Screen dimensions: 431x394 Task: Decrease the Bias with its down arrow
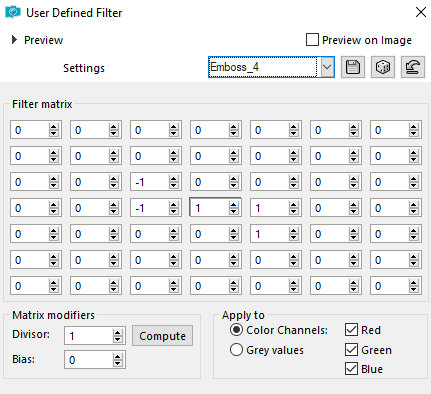coord(117,363)
